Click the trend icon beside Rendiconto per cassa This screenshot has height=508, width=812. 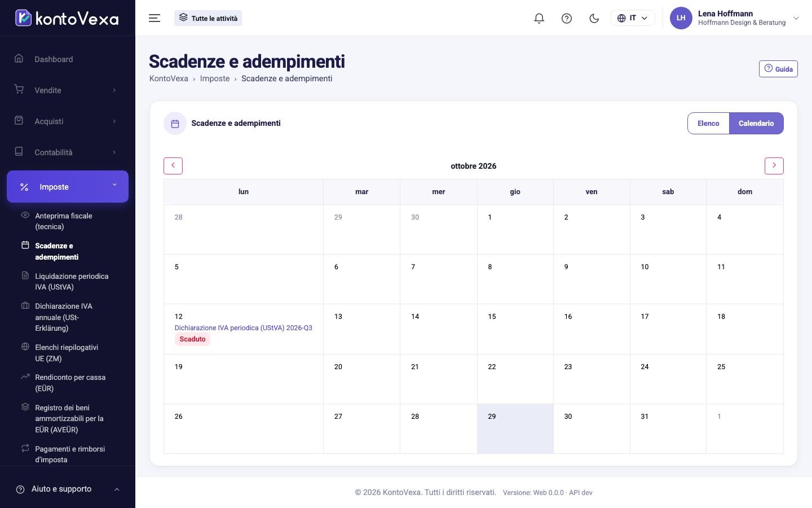(x=25, y=376)
